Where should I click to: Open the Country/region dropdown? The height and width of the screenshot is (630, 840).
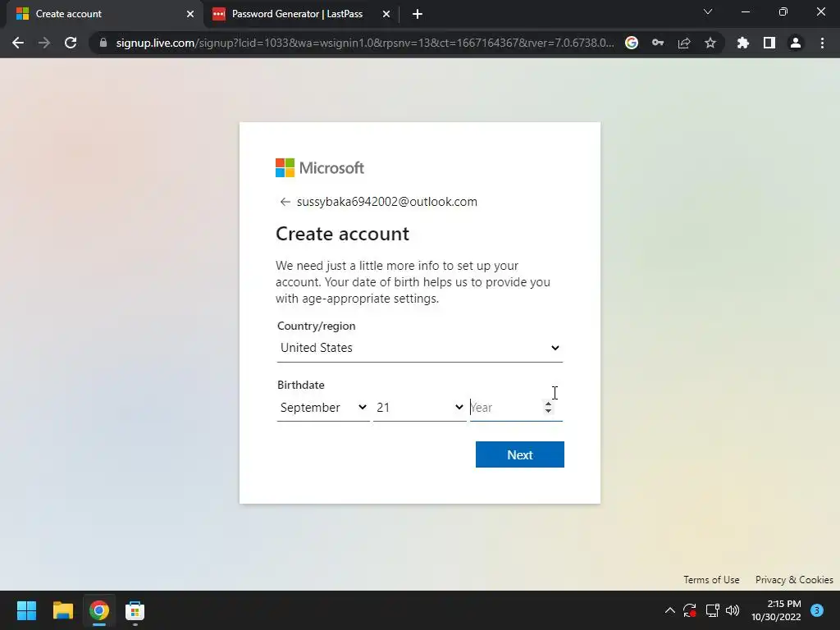419,348
